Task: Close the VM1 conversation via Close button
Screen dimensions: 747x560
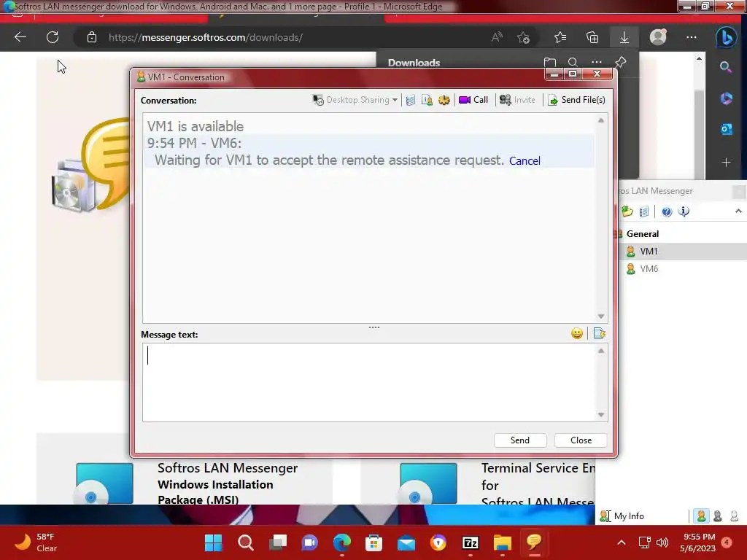Action: click(x=581, y=440)
